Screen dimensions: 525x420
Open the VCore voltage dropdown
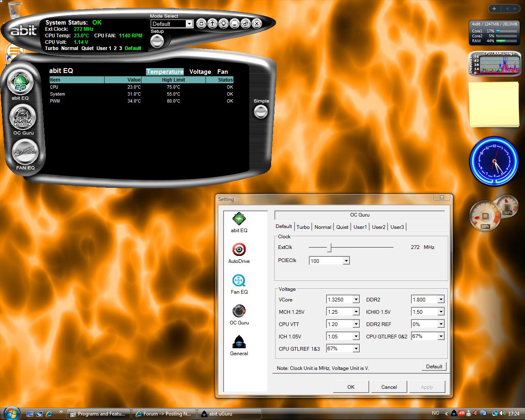coord(356,299)
